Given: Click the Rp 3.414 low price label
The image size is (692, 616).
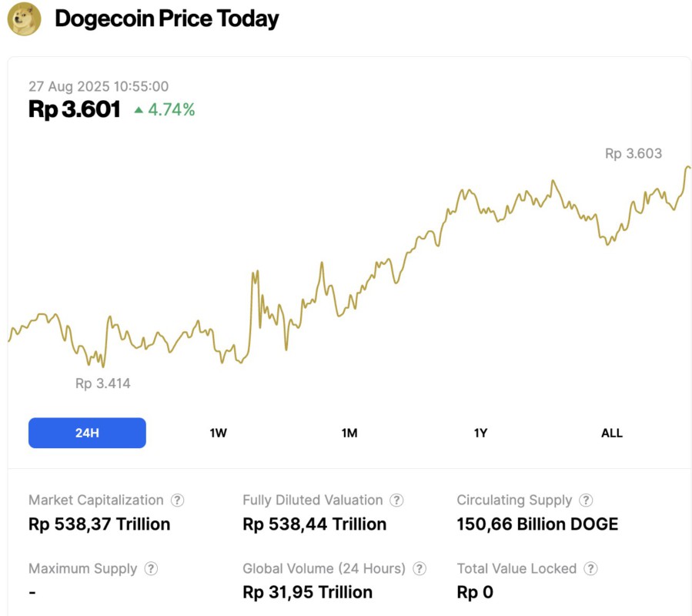Looking at the screenshot, I should coord(102,383).
